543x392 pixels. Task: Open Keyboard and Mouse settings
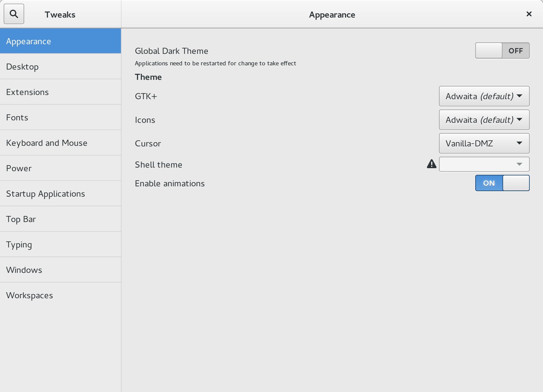[x=60, y=143]
